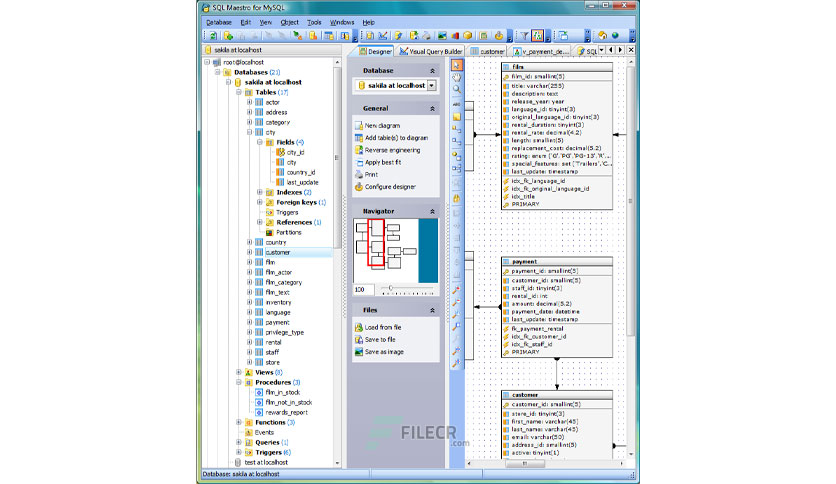This screenshot has width=836, height=484.
Task: Collapse the Database panel section
Action: [x=432, y=71]
